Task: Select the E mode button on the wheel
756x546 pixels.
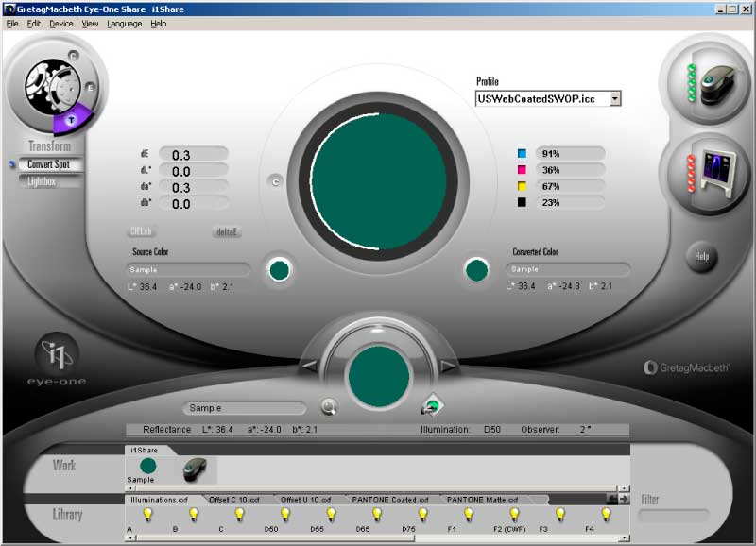Action: (90, 88)
